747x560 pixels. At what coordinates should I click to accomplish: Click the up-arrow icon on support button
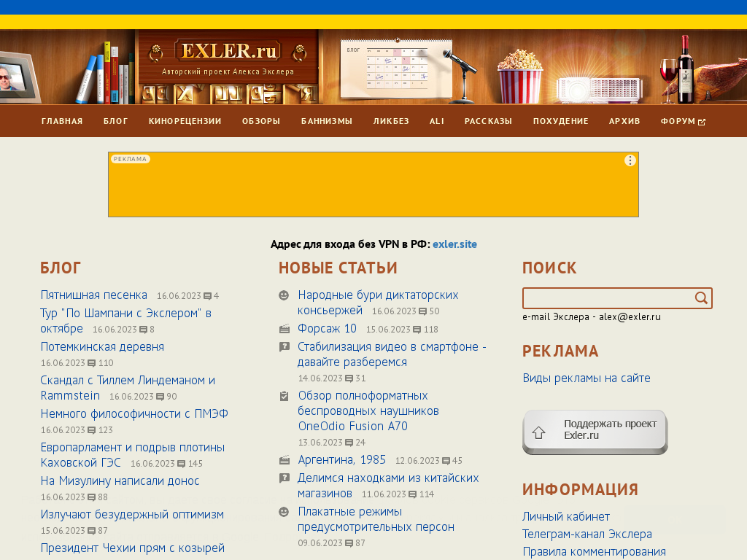[539, 432]
